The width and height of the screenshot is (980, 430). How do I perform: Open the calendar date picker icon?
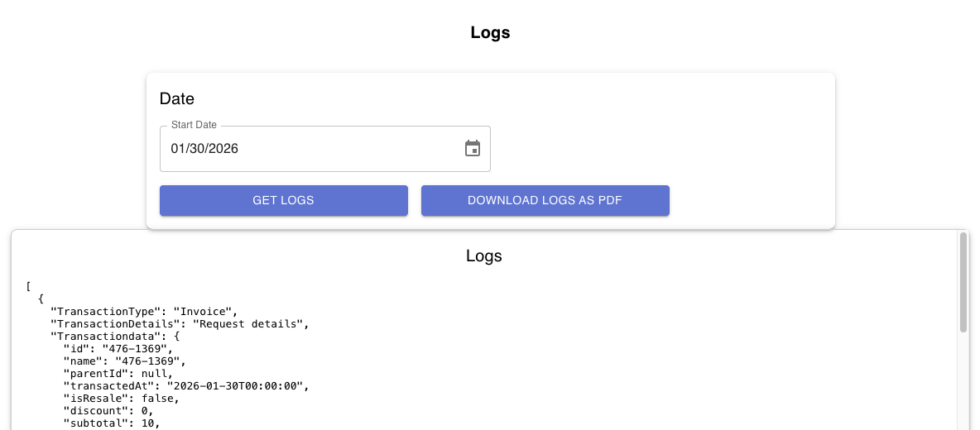(x=473, y=149)
